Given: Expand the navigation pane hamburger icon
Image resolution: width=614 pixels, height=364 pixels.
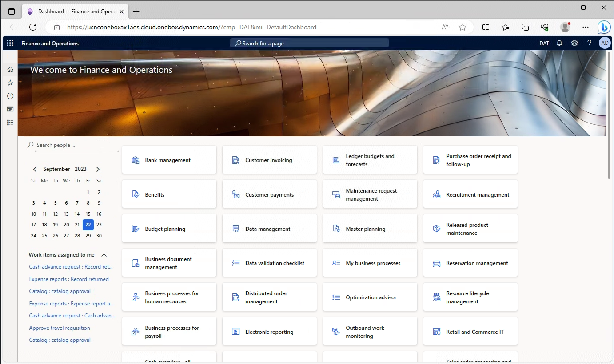Looking at the screenshot, I should pyautogui.click(x=10, y=57).
